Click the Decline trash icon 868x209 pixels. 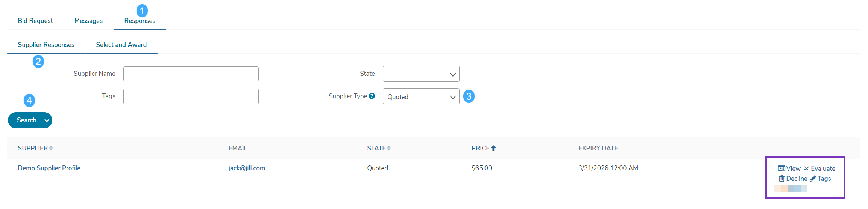(782, 179)
